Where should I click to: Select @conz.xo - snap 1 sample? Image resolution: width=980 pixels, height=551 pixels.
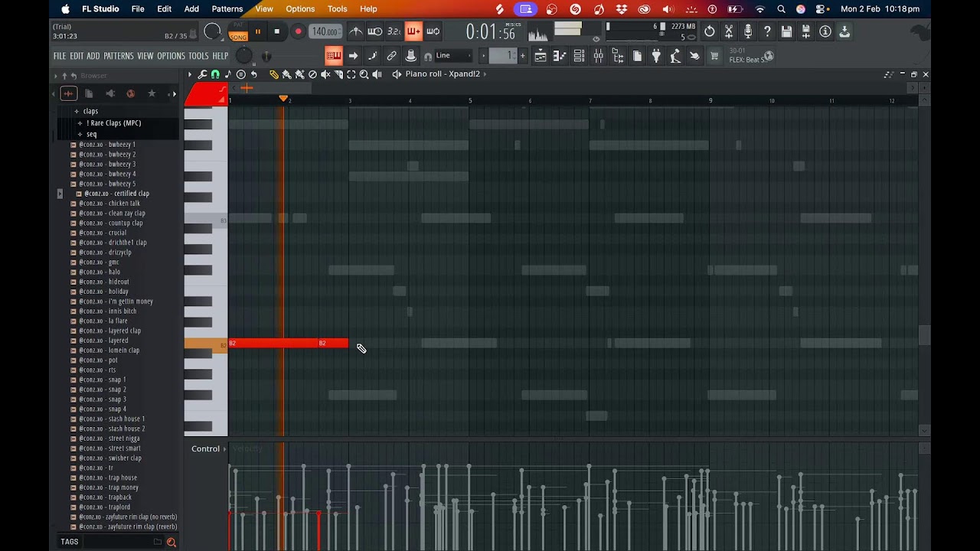point(103,380)
